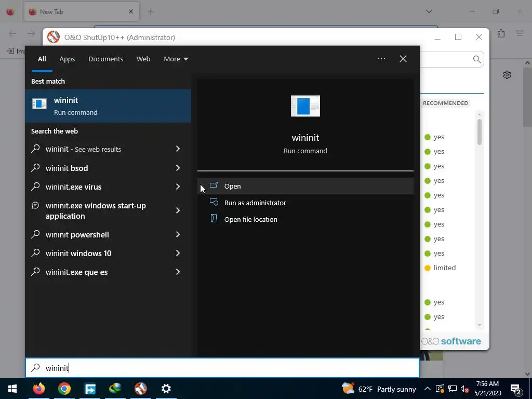Image resolution: width=532 pixels, height=399 pixels.
Task: Click the ShutUp10 search magnifier icon
Action: coord(477,59)
